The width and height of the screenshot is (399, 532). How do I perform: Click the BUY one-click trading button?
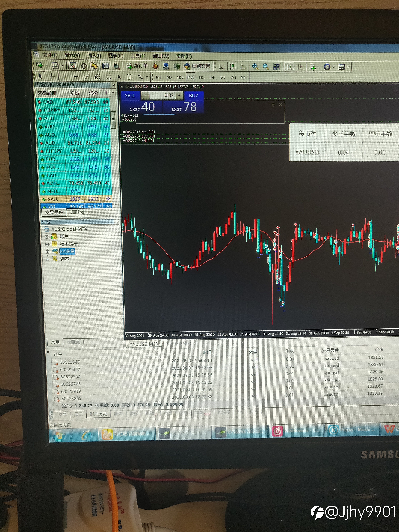point(194,95)
